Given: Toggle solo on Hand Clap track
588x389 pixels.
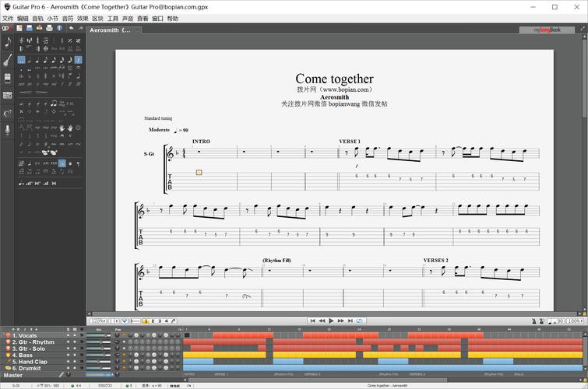Looking at the screenshot, I should pos(68,362).
